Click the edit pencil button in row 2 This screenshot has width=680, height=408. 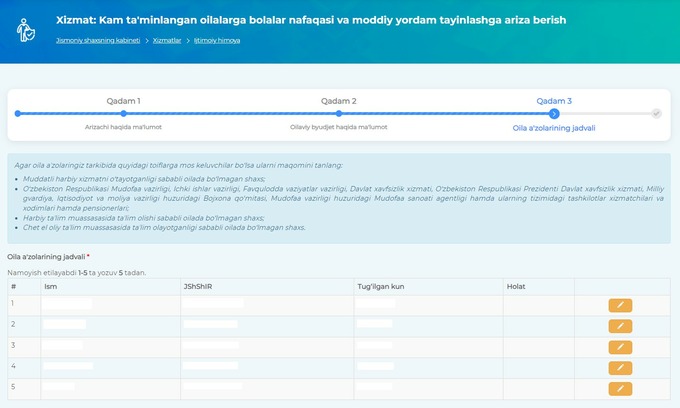coord(620,325)
